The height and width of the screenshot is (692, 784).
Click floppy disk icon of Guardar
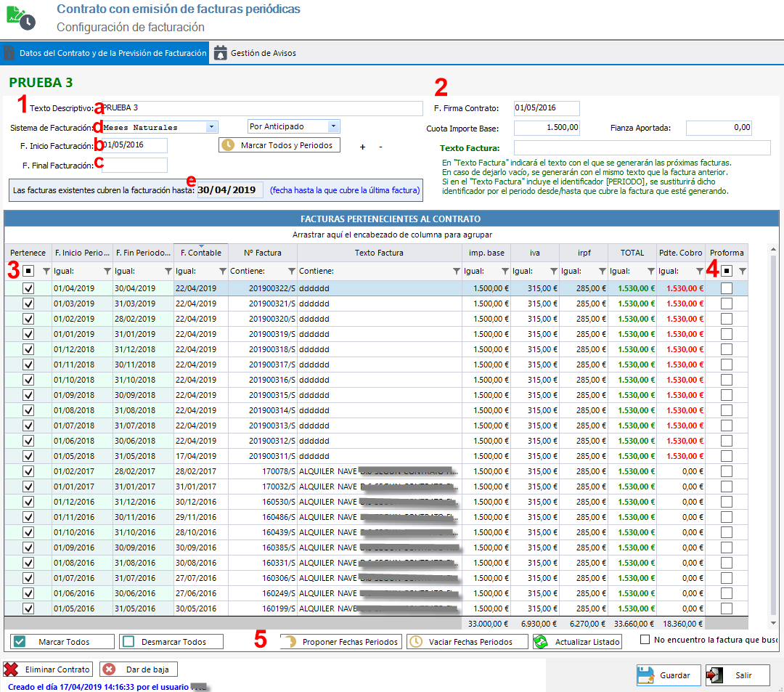pos(645,675)
